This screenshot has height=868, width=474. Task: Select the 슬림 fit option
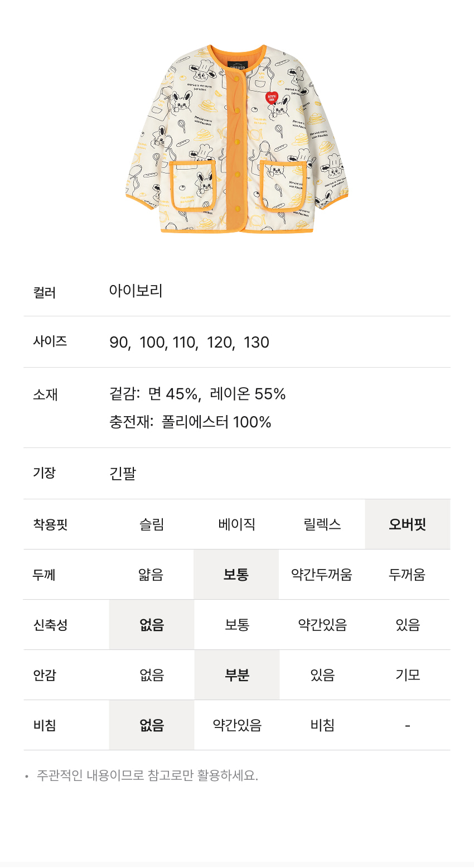pyautogui.click(x=152, y=524)
